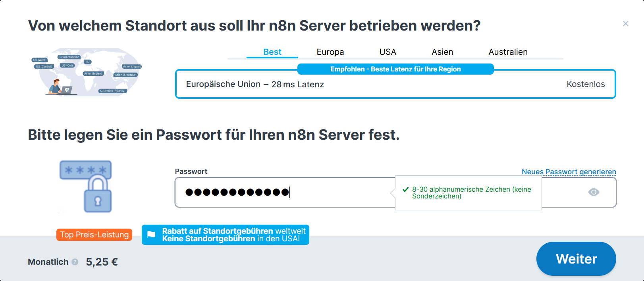This screenshot has height=281, width=644.
Task: Click the green checkmark in password hint
Action: [x=405, y=190]
